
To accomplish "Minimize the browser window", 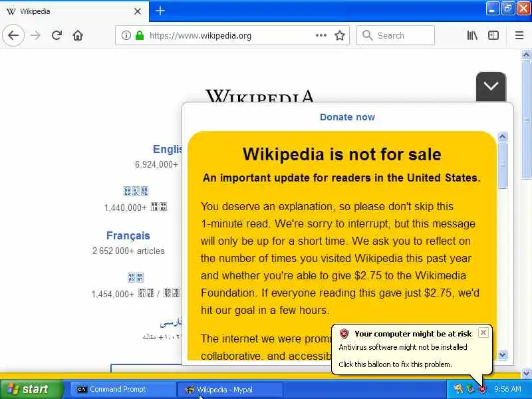I will pyautogui.click(x=492, y=9).
